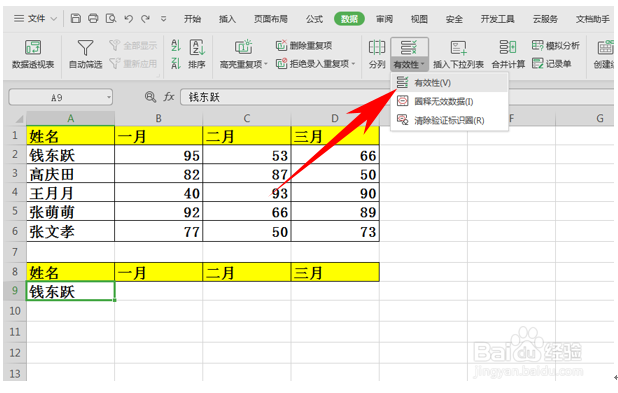Screen dimensions: 618x393
Task: Select the 数据 tab
Action: 349,19
